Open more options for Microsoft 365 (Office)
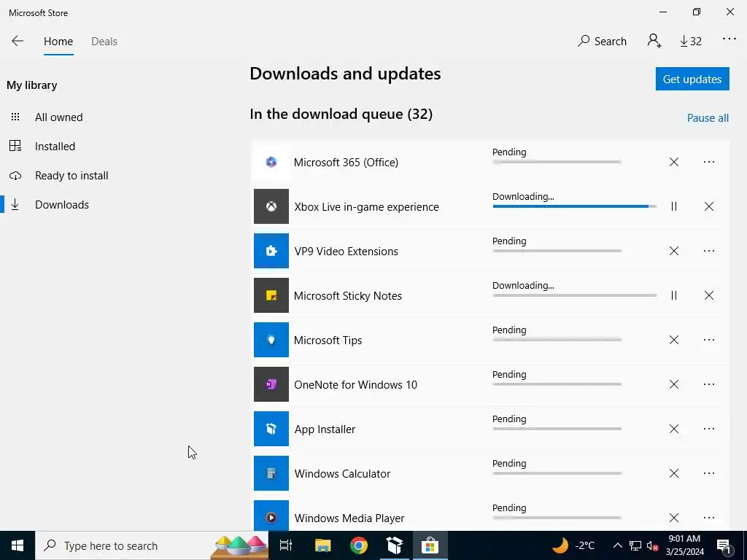Screen dimensions: 747x560 tap(709, 162)
